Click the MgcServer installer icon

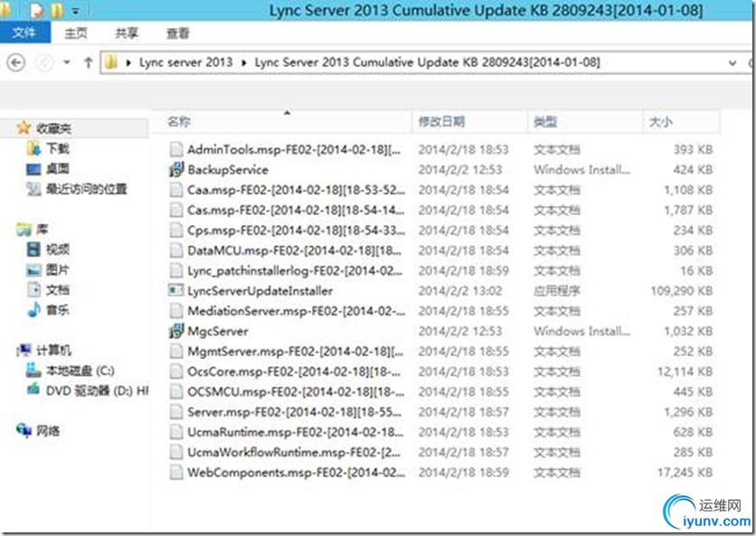(176, 331)
